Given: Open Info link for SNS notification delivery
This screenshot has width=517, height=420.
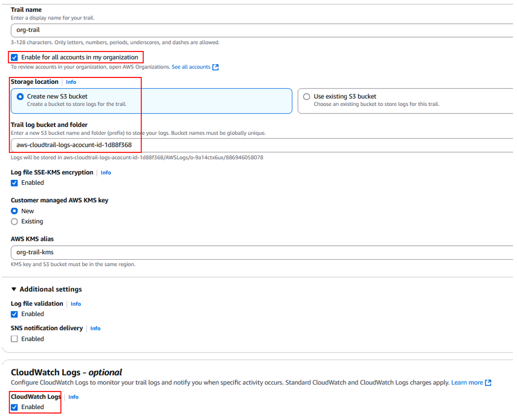Looking at the screenshot, I should (95, 329).
